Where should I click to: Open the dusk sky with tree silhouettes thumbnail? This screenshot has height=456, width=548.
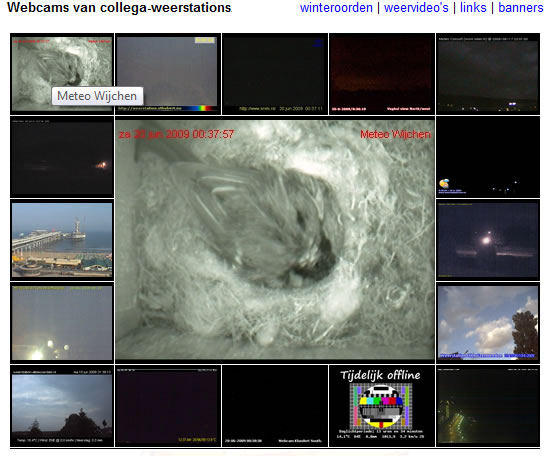62,406
